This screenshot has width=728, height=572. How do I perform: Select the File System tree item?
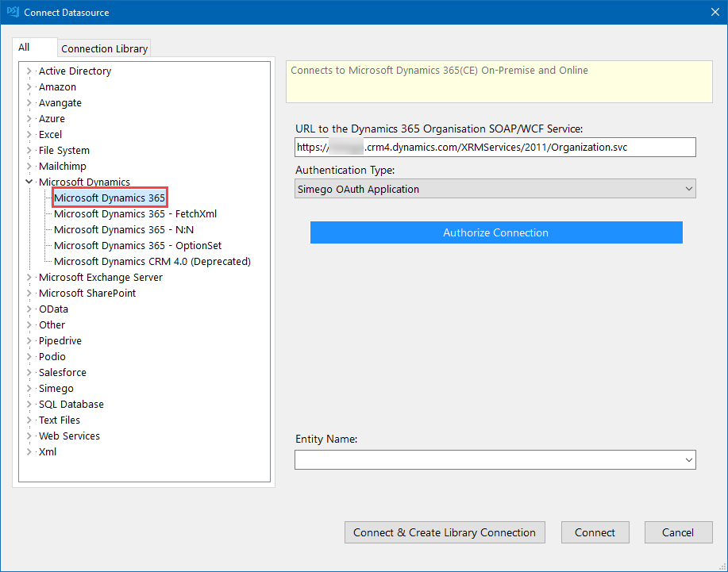64,150
